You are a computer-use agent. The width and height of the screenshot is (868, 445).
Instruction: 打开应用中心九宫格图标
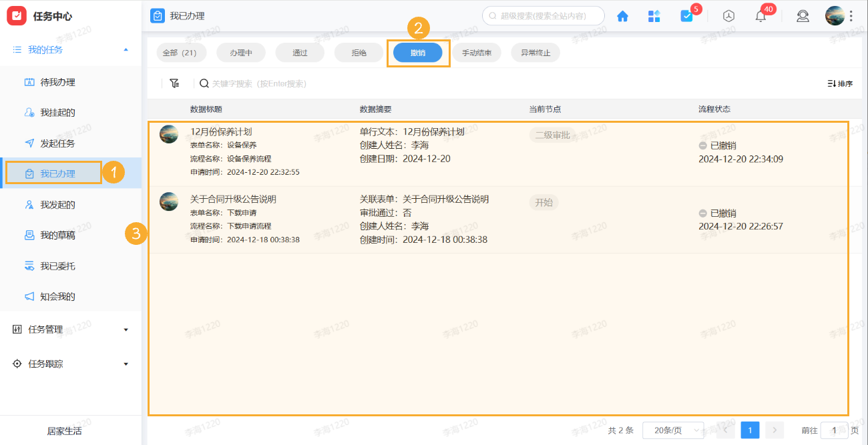(x=654, y=15)
